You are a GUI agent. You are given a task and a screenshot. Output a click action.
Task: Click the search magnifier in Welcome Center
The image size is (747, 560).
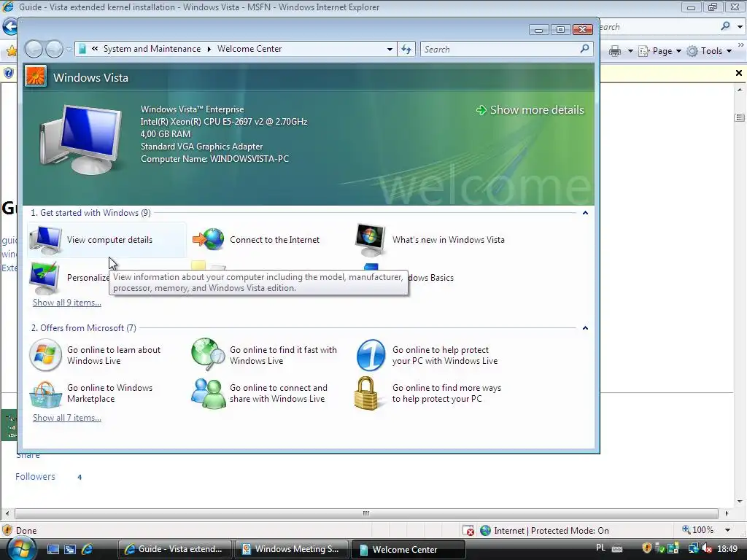pyautogui.click(x=584, y=49)
